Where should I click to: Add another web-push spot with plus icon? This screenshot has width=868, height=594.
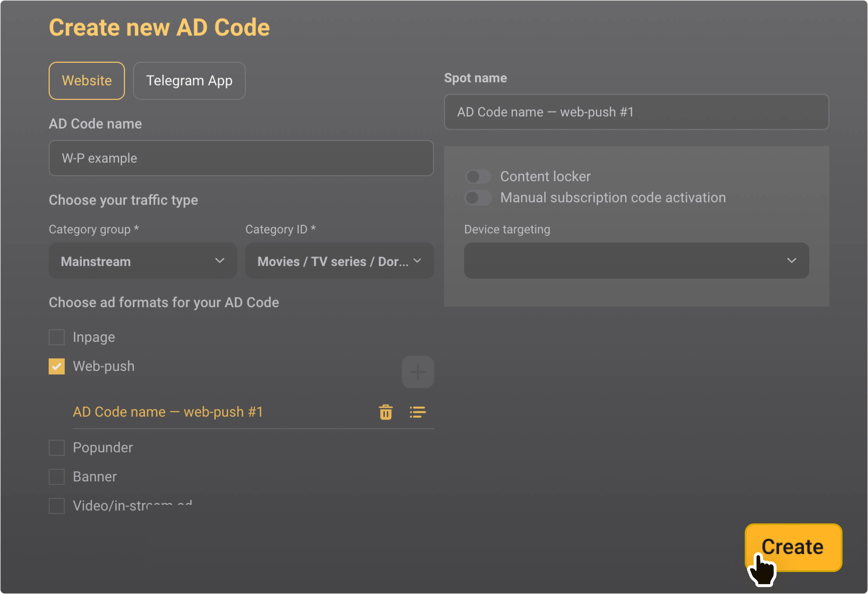[418, 372]
